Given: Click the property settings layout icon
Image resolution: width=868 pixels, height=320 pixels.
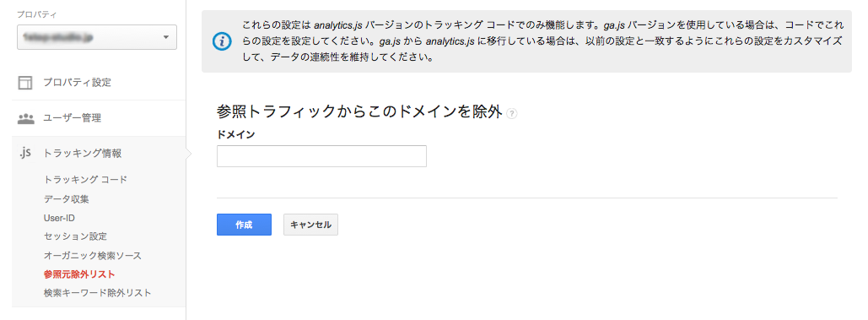Looking at the screenshot, I should (x=25, y=83).
